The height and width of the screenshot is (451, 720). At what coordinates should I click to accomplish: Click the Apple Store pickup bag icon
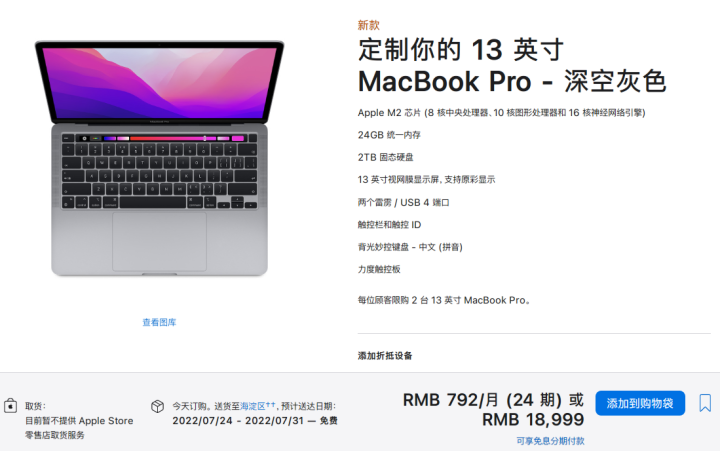[x=11, y=406]
